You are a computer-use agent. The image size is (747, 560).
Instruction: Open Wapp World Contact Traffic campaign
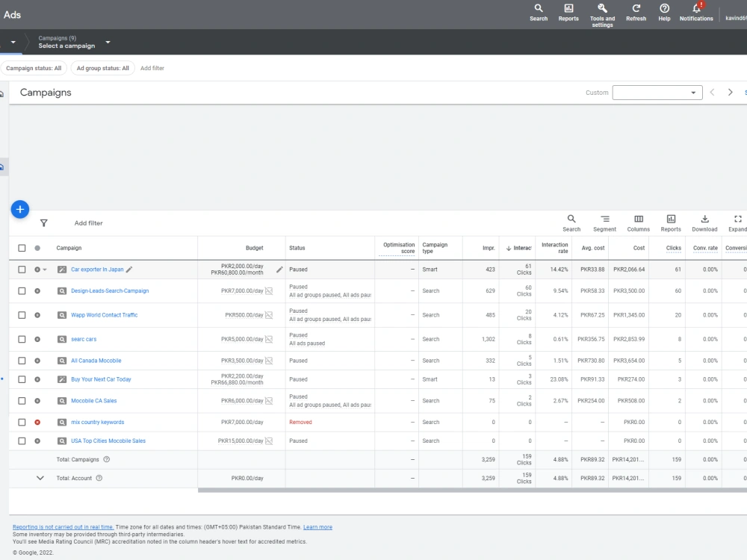coord(105,315)
